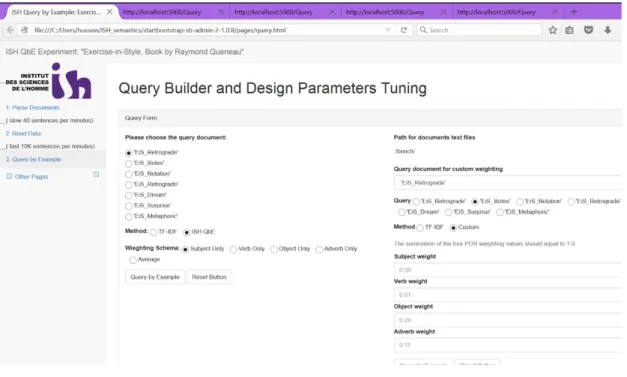Open the address bar history dropdown arrow

[387, 30]
